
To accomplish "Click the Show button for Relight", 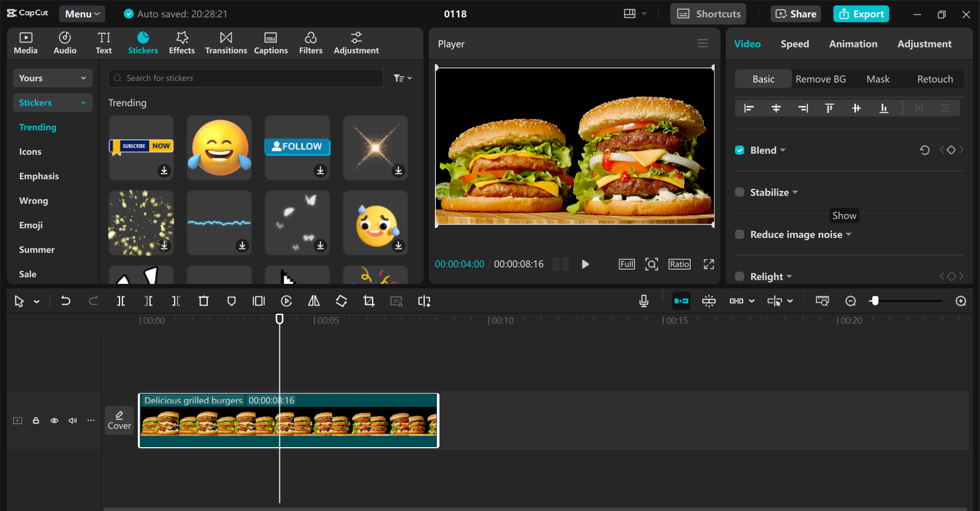I will point(844,215).
